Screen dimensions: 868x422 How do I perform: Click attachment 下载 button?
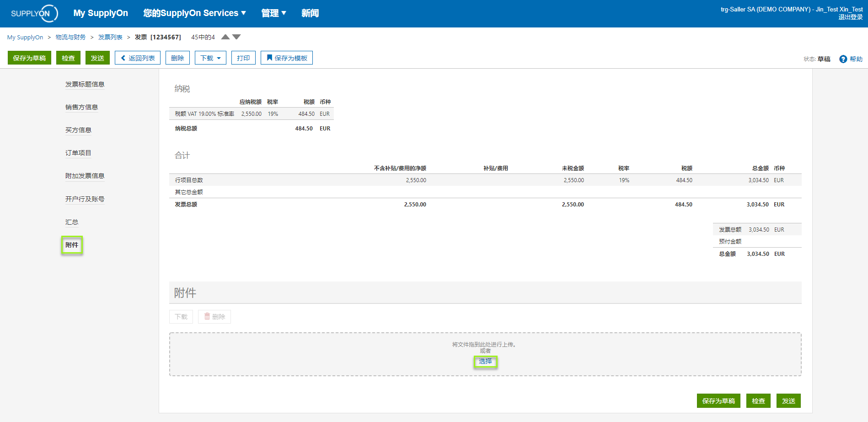click(181, 317)
